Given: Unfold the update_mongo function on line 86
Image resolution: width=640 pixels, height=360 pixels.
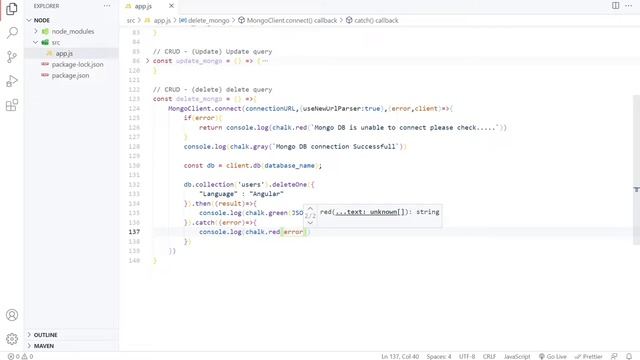Looking at the screenshot, I should click(x=148, y=61).
